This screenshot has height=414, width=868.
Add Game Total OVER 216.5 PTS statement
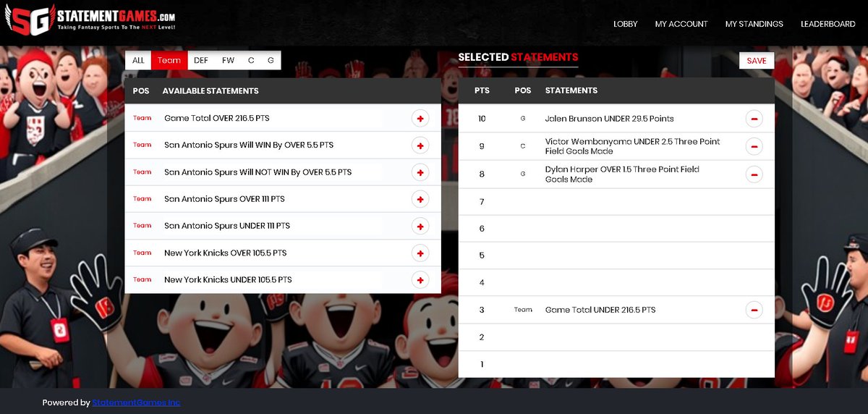point(420,119)
